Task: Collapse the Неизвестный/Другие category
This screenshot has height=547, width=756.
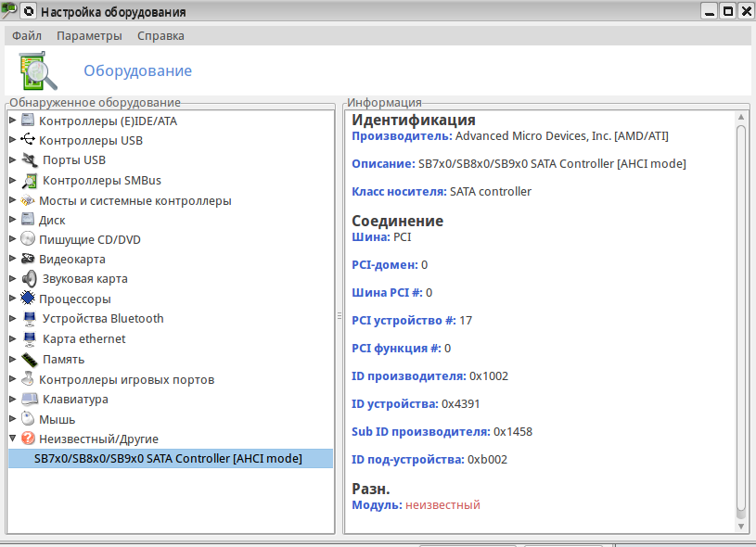Action: coord(12,439)
